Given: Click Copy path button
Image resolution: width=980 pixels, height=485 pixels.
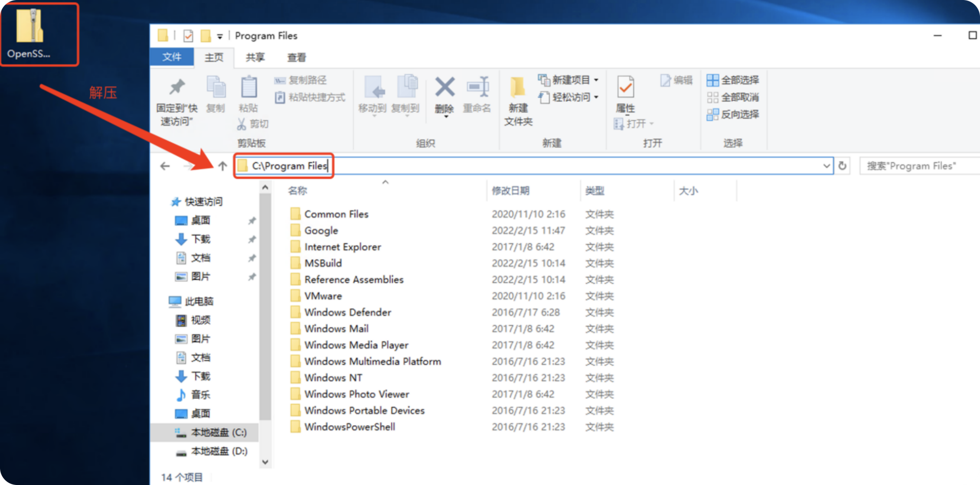Looking at the screenshot, I should pos(301,80).
